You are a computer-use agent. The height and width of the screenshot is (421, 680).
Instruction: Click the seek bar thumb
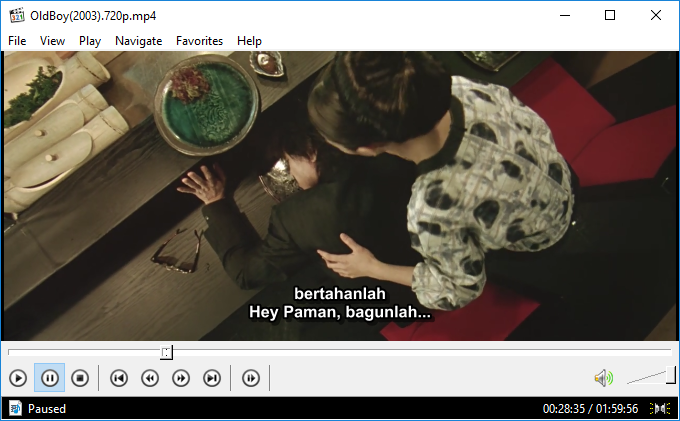167,352
